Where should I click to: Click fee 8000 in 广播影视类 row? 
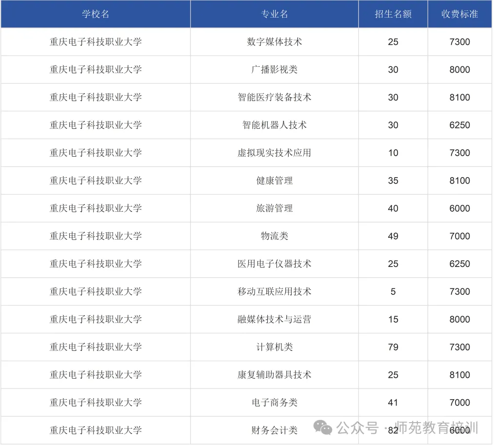click(x=460, y=70)
